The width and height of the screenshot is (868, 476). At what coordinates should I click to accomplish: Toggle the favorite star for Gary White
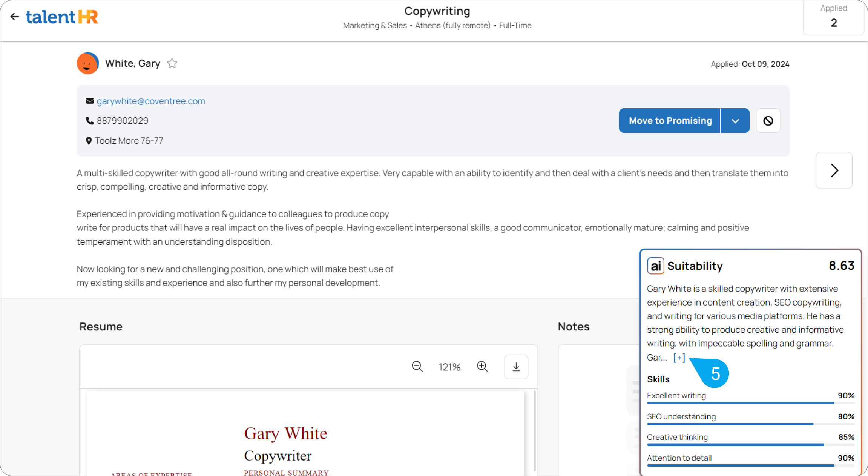tap(172, 63)
